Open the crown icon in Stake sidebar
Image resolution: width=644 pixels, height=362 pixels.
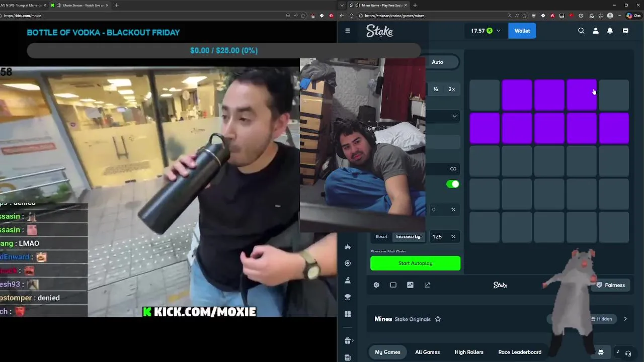348,247
